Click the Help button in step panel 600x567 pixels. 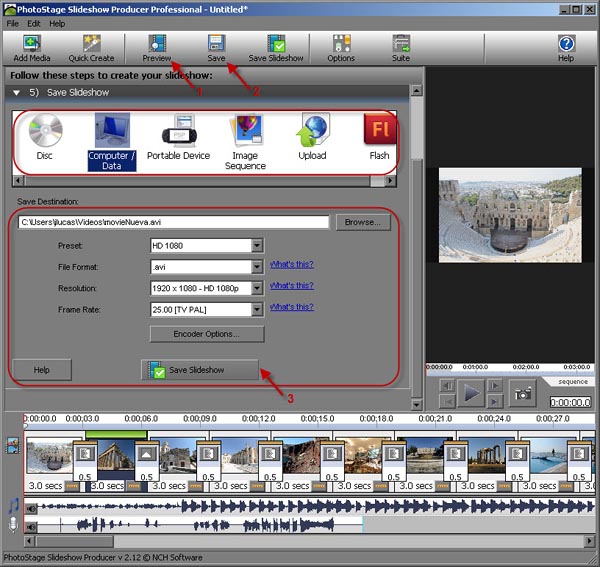pos(42,370)
